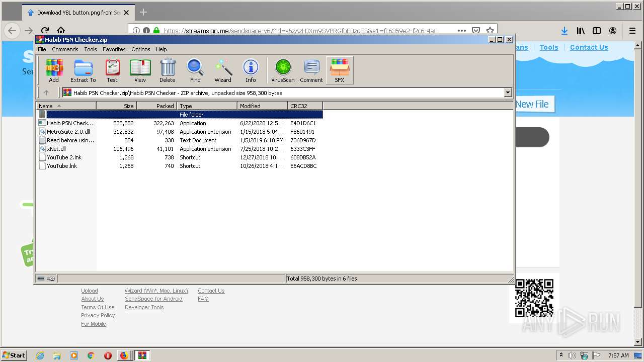Go to Firefox Home page
The width and height of the screenshot is (644, 362).
coord(61,31)
